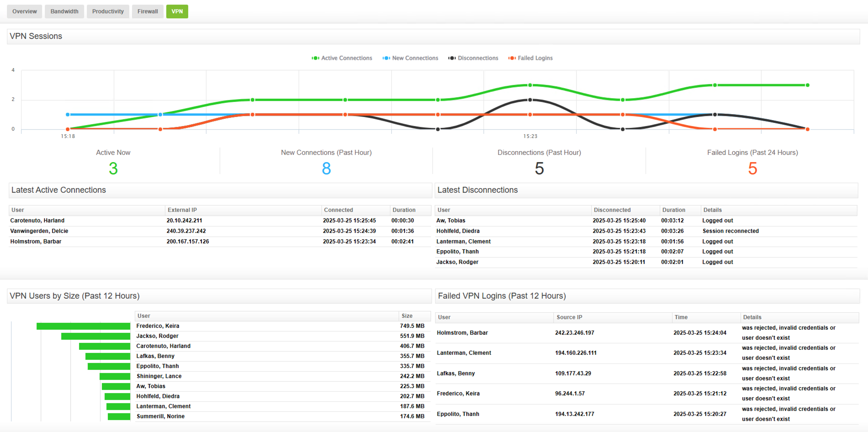Click the blue New Connections legend marker
Viewport: 868px width, 432px height.
(x=386, y=58)
